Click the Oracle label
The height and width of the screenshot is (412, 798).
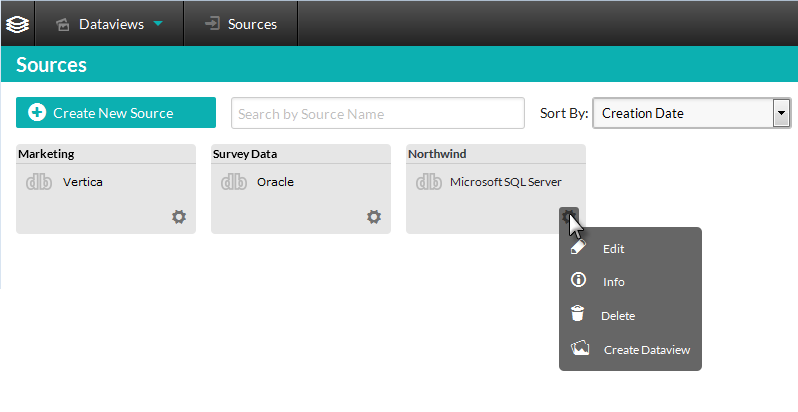pos(275,182)
